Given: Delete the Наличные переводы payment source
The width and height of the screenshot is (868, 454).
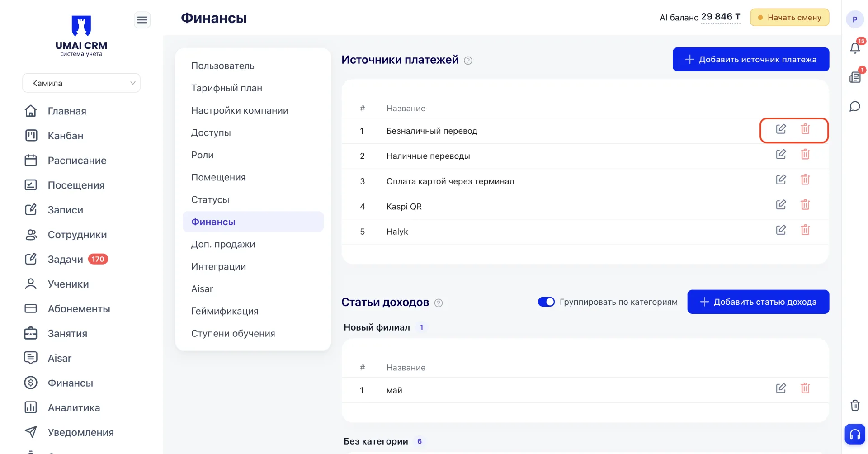Looking at the screenshot, I should point(805,154).
